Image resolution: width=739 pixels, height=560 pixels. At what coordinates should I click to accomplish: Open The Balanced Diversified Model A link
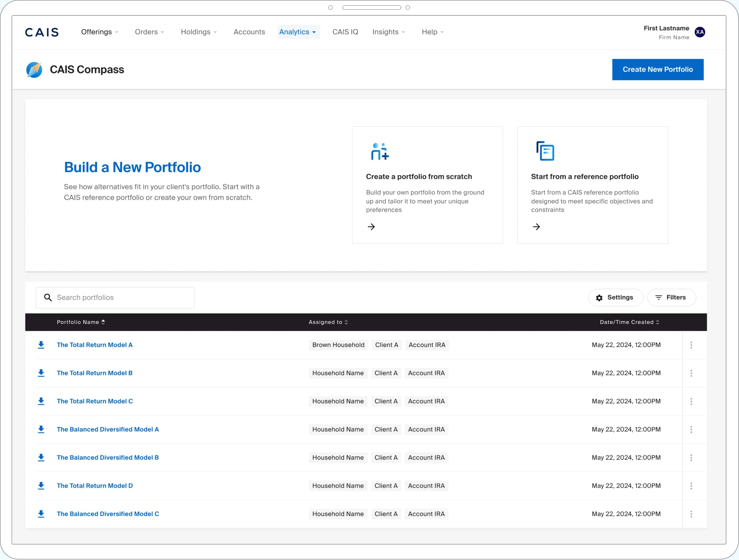coord(108,429)
